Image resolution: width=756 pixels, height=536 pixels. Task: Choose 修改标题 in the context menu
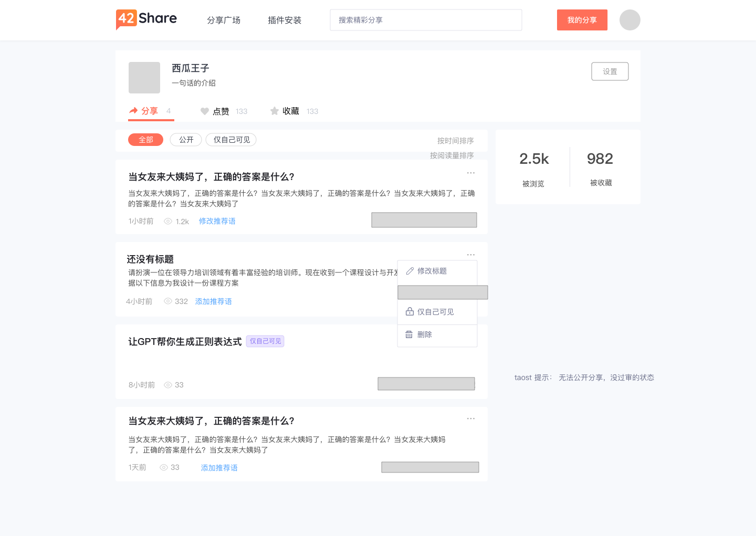click(437, 271)
